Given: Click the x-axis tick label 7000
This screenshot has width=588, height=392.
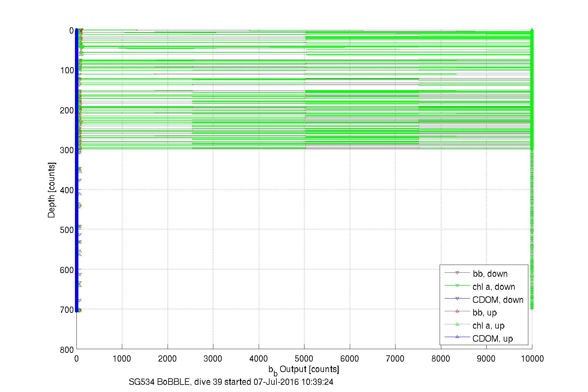Looking at the screenshot, I should coord(395,358).
